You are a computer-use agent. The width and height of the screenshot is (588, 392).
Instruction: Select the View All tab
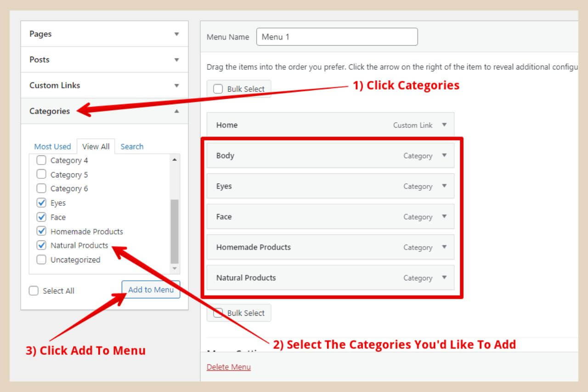point(96,146)
